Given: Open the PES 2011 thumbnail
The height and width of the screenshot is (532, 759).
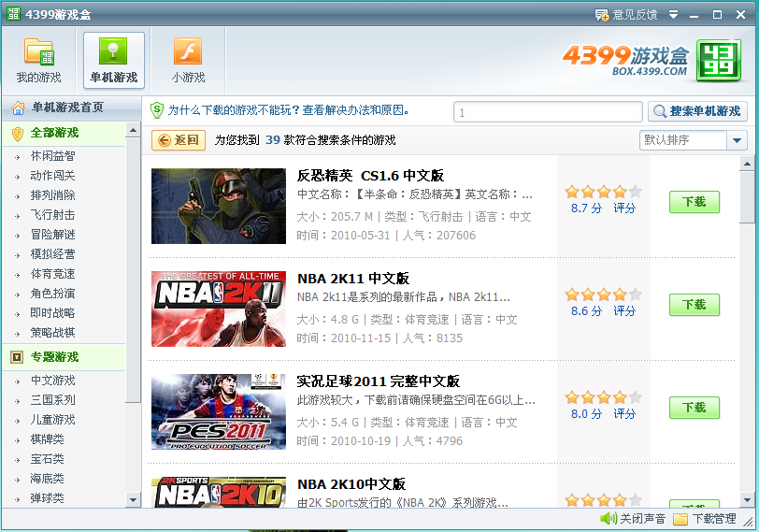Looking at the screenshot, I should click(x=219, y=411).
